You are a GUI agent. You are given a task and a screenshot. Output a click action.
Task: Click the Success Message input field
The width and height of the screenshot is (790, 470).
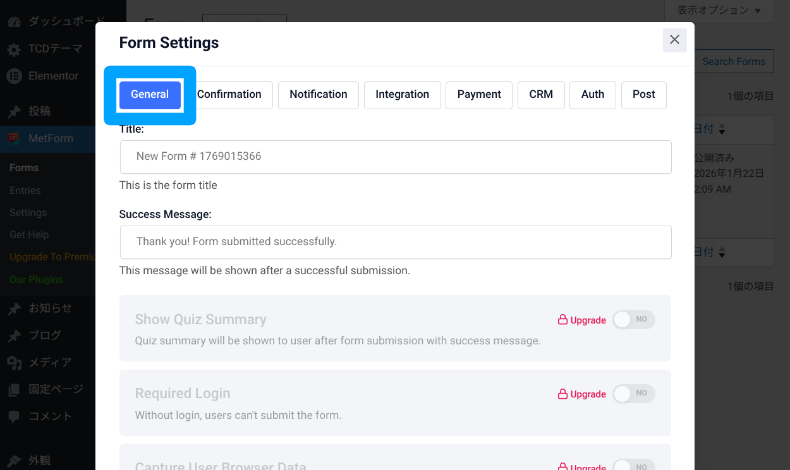tap(395, 242)
